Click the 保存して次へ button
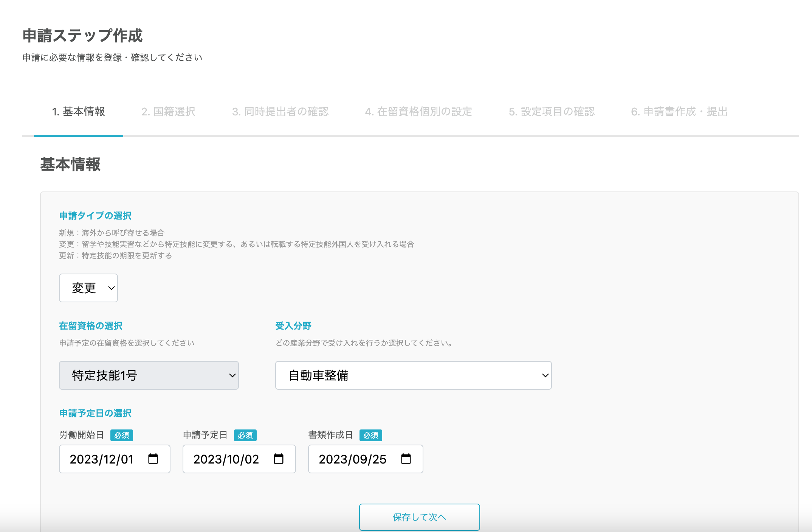Viewport: 812px width, 532px height. 419,517
